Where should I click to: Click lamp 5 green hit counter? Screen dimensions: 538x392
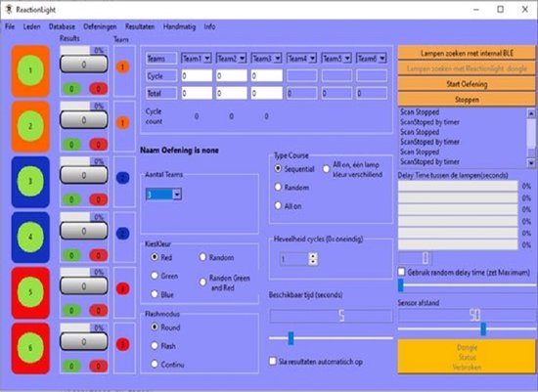pyautogui.click(x=71, y=311)
